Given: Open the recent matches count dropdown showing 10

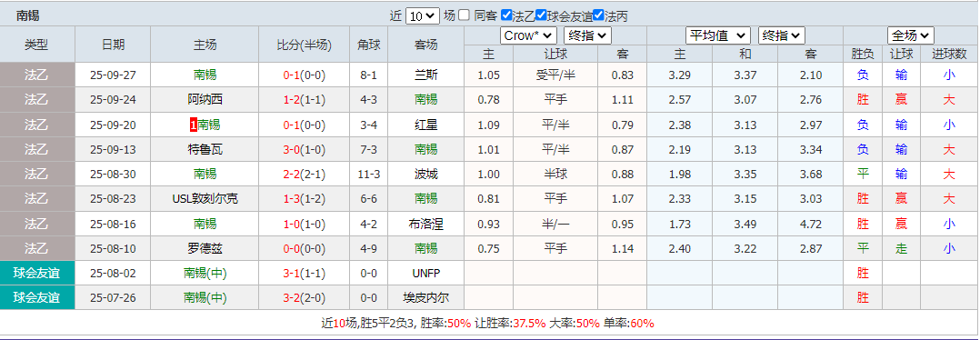Looking at the screenshot, I should (x=423, y=15).
